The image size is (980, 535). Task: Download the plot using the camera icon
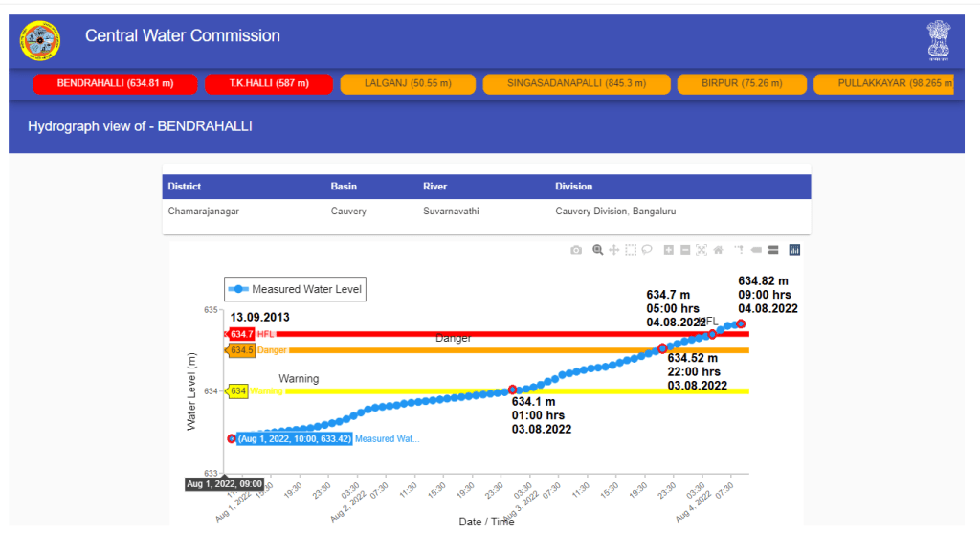coord(576,250)
